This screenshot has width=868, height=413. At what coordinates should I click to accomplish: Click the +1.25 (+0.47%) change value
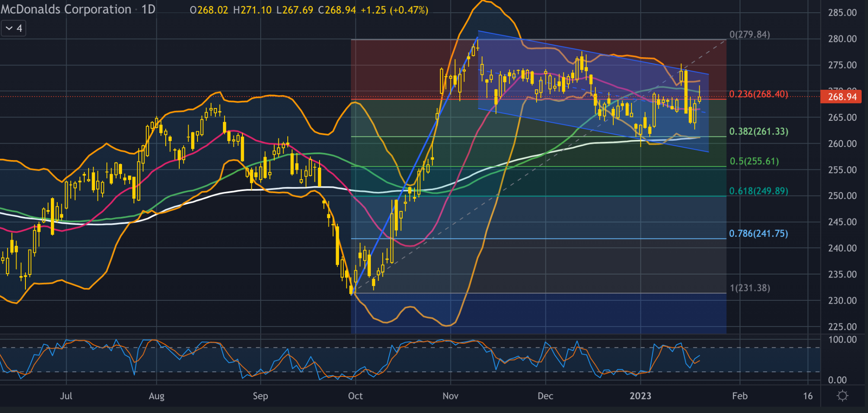tap(394, 10)
